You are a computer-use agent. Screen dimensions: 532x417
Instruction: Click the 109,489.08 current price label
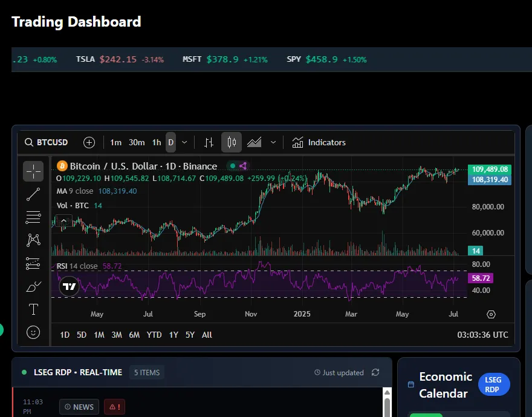point(490,169)
